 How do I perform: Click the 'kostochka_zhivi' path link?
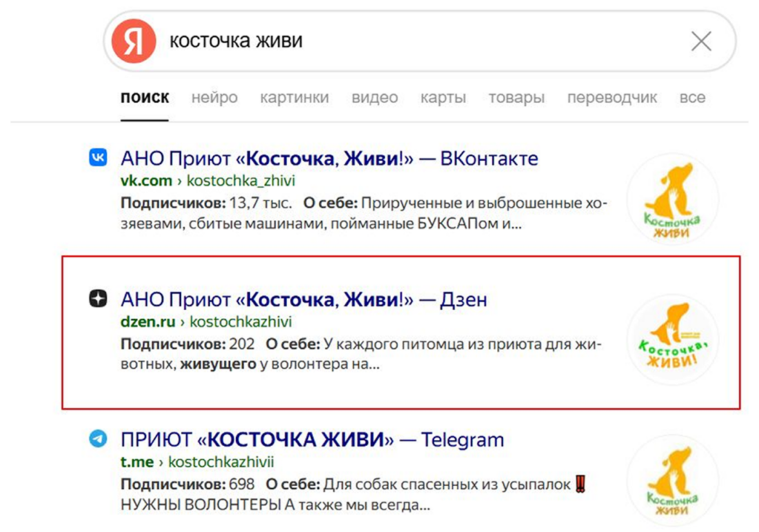241,181
